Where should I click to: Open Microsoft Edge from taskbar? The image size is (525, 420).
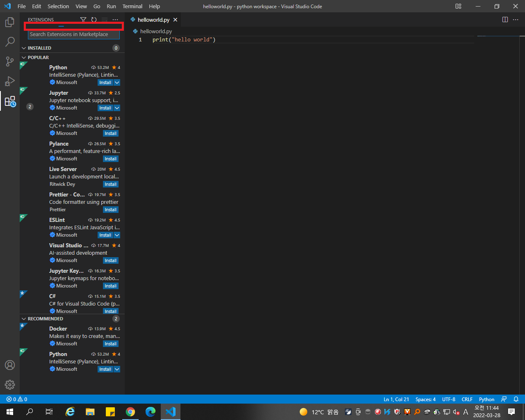151,412
